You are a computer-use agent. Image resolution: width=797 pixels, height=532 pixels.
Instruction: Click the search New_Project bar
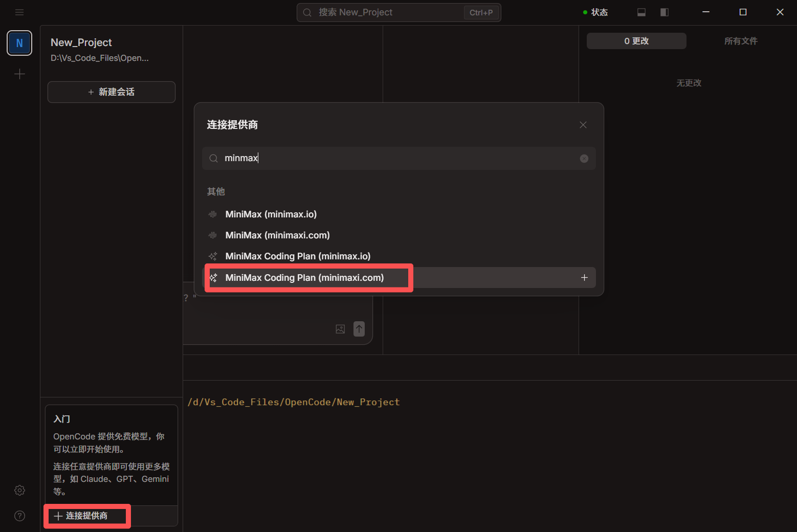(398, 12)
